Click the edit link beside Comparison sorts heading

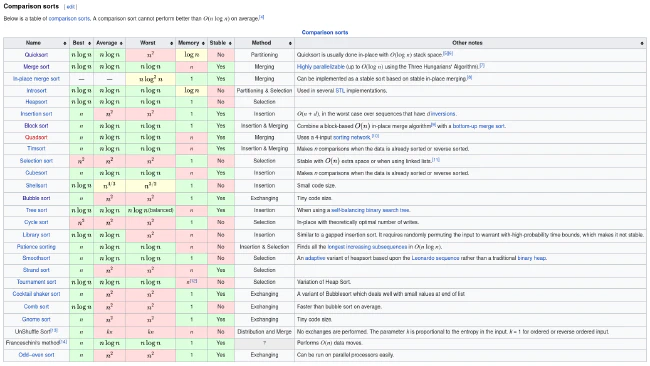click(71, 7)
